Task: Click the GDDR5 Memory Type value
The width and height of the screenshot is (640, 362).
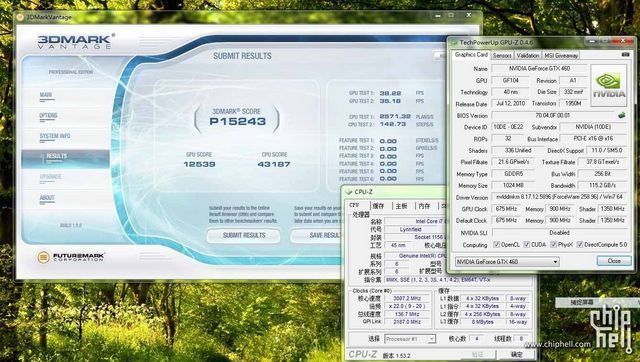Action: click(x=513, y=174)
